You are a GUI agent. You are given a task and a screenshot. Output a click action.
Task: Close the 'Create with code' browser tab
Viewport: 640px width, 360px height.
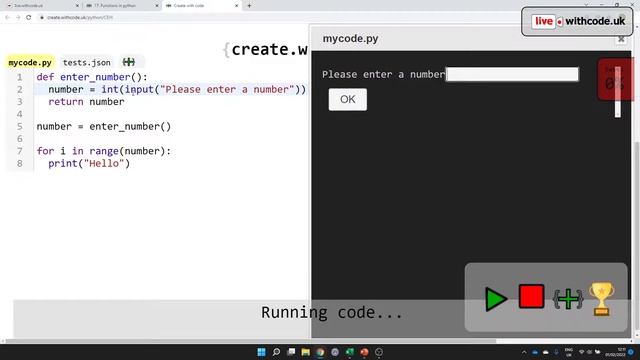pos(236,6)
